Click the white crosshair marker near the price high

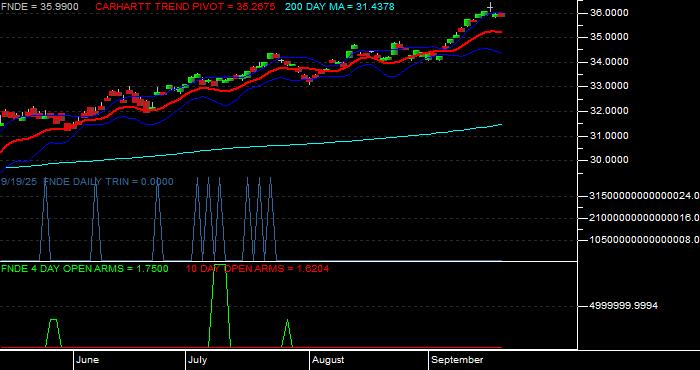[490, 7]
